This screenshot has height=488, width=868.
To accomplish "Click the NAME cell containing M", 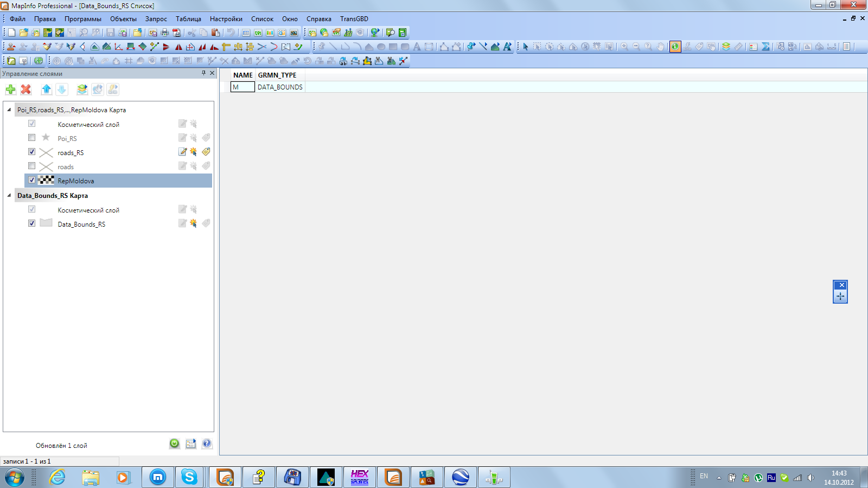I will pyautogui.click(x=242, y=87).
